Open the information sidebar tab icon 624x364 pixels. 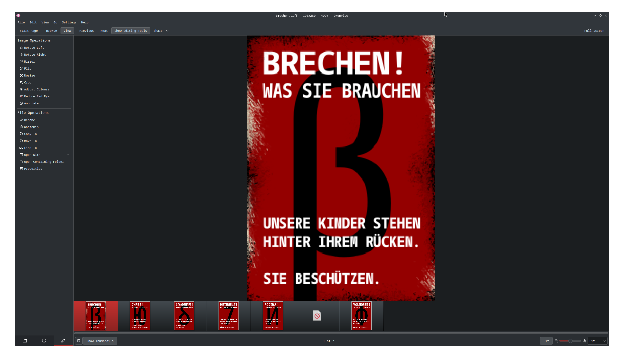point(44,341)
